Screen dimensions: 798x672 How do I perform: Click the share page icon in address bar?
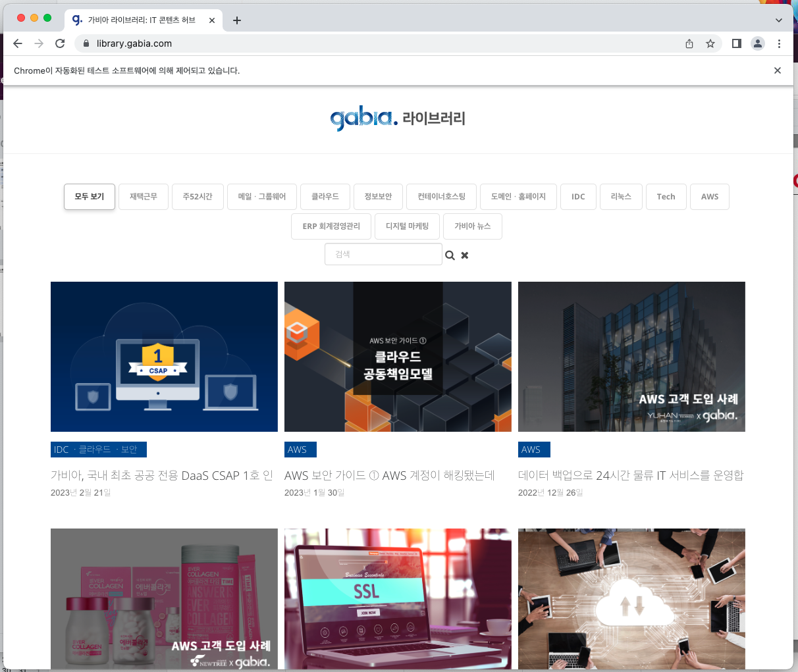pyautogui.click(x=689, y=43)
